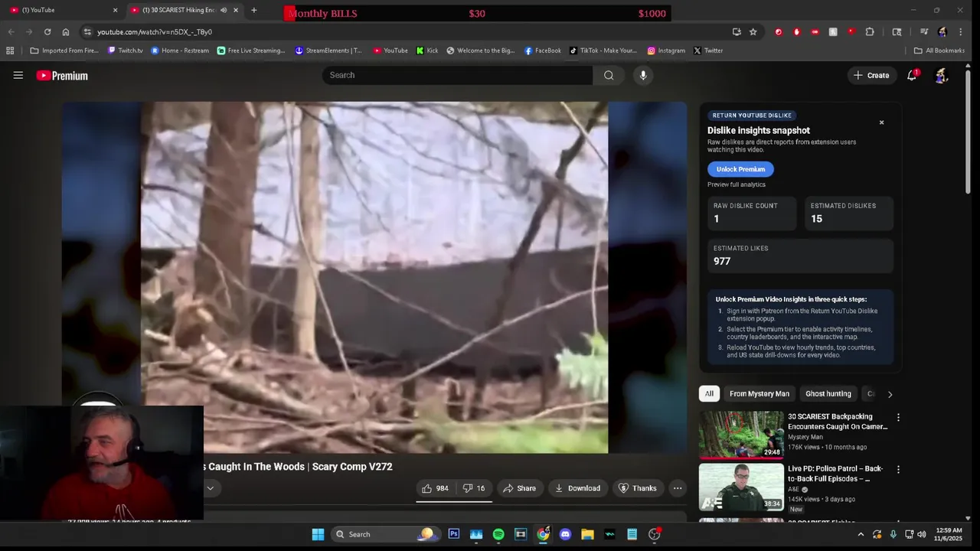The image size is (980, 551).
Task: Go back in browser history
Action: (x=11, y=32)
